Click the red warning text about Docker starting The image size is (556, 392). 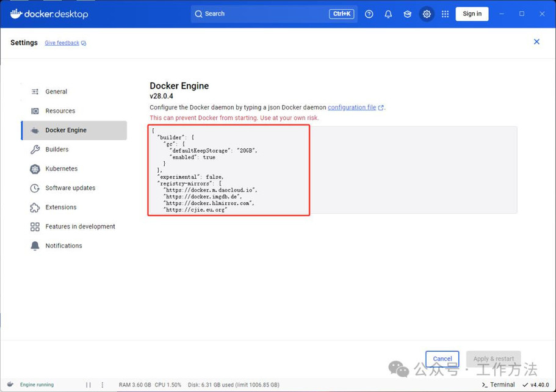click(234, 118)
